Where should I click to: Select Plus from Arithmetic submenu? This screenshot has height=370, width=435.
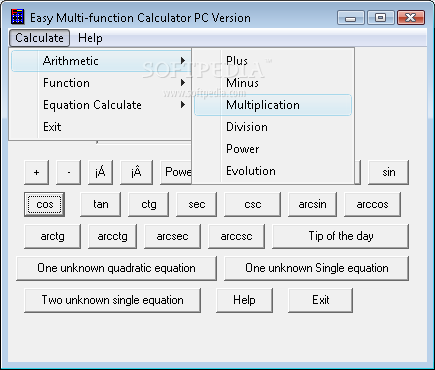point(273,61)
